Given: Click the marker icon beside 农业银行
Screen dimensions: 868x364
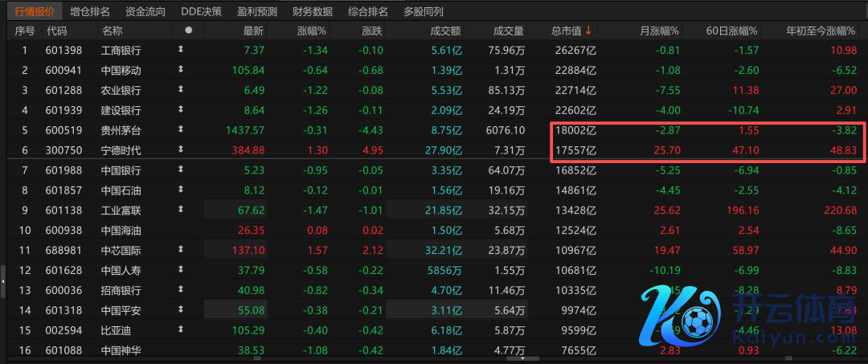Looking at the screenshot, I should pyautogui.click(x=181, y=89).
